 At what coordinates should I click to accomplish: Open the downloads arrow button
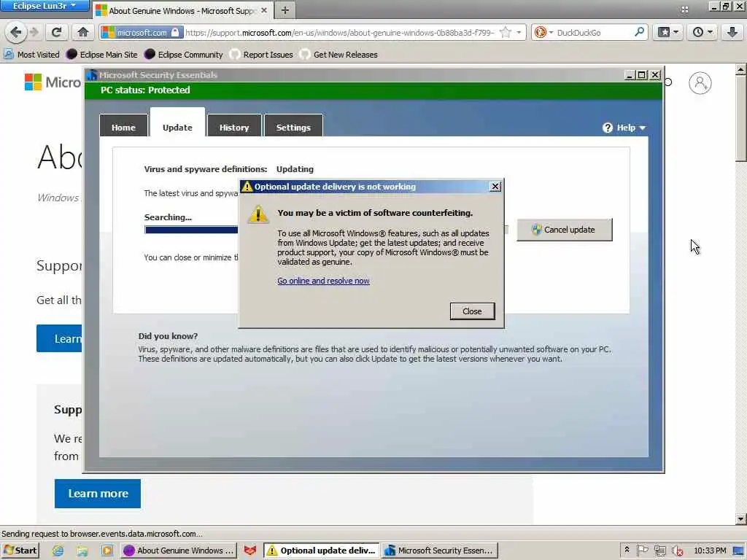732,32
